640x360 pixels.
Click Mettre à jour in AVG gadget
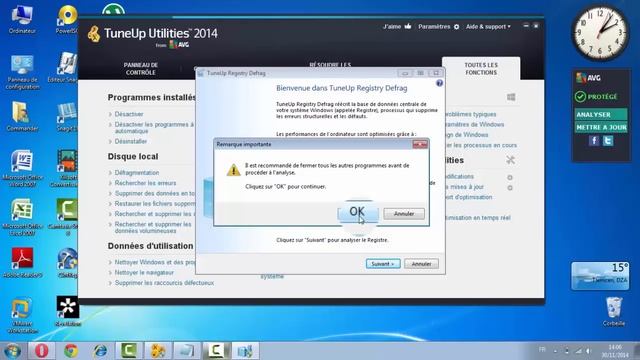tap(601, 127)
